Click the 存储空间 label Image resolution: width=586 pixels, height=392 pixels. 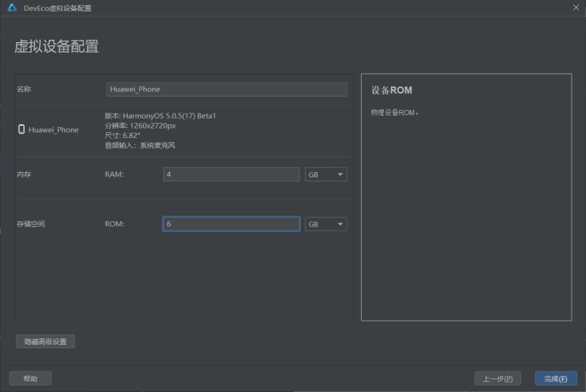(31, 224)
